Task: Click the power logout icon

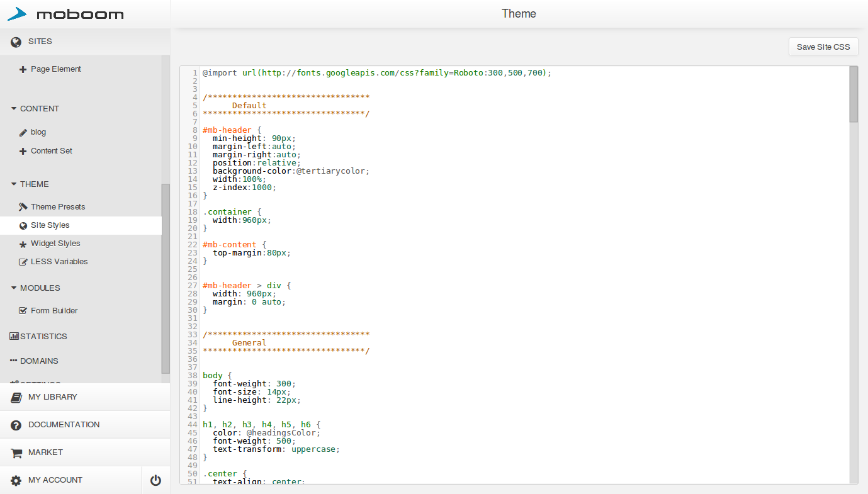Action: (x=155, y=481)
